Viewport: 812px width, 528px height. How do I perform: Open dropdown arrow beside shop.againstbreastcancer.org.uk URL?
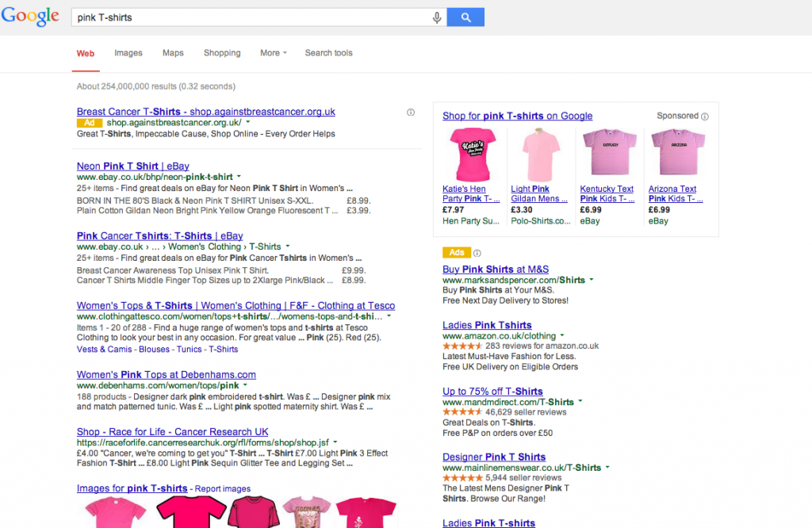click(247, 122)
